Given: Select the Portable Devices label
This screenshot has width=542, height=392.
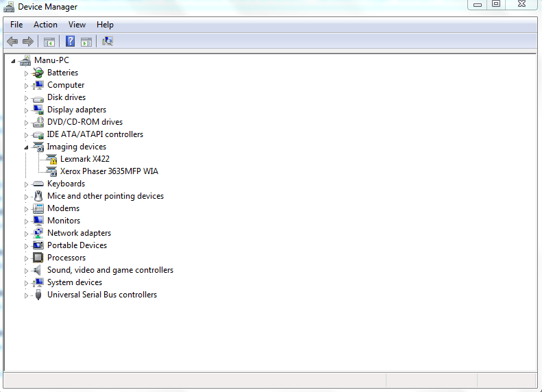Looking at the screenshot, I should point(77,245).
